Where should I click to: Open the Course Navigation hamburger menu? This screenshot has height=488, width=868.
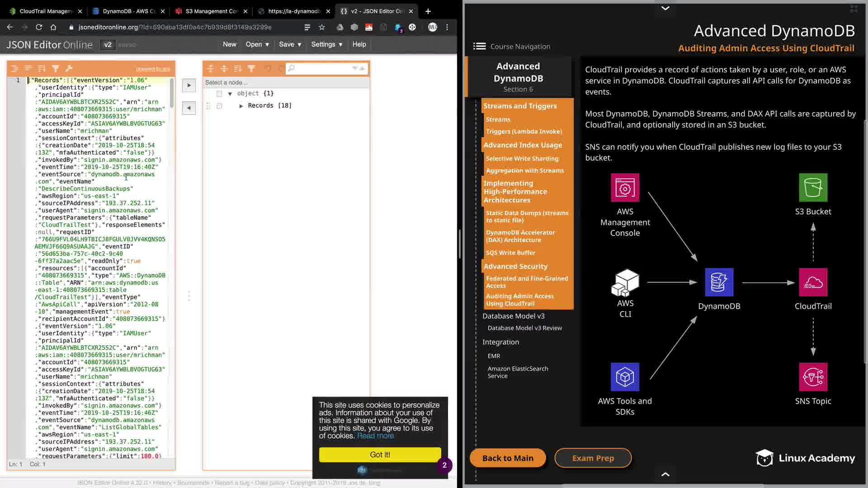479,47
